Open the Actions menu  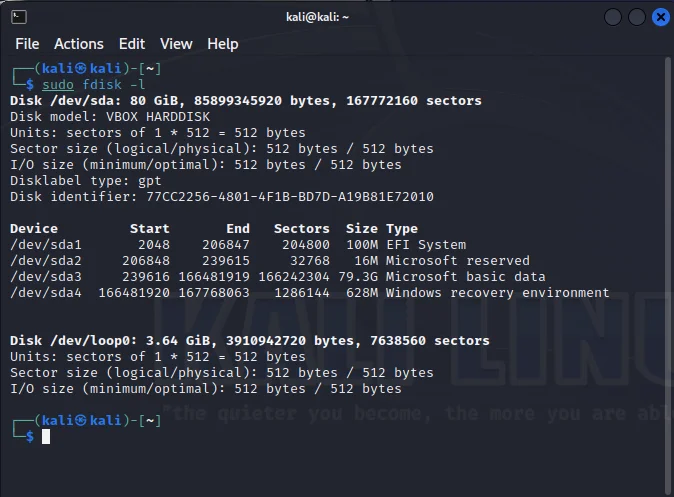tap(79, 44)
